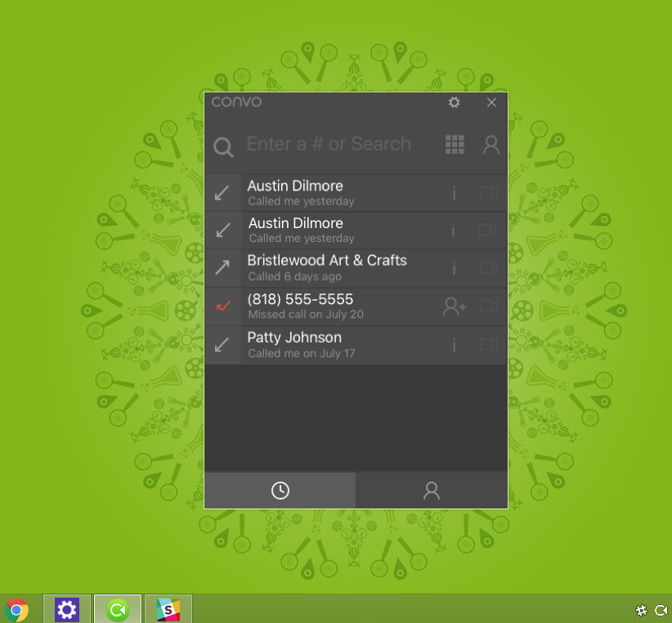Open the dial pad grid icon
The height and width of the screenshot is (623, 672).
[x=455, y=145]
